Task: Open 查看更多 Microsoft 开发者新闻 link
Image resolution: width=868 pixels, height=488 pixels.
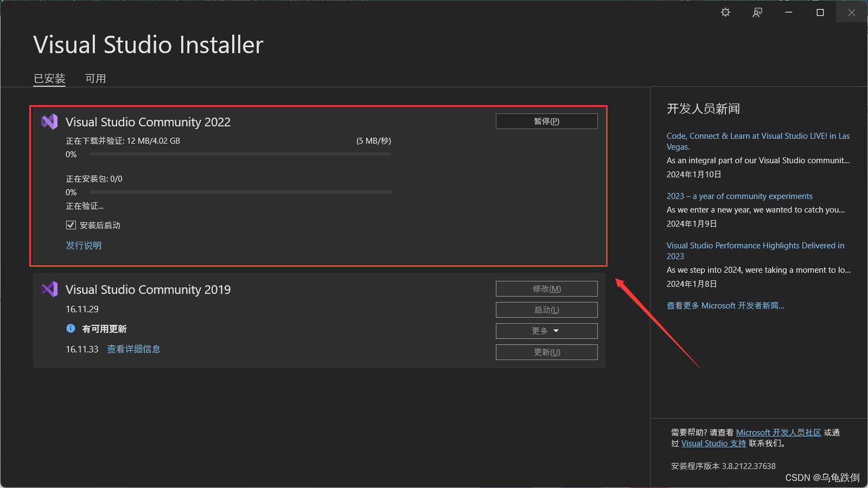Action: click(725, 305)
